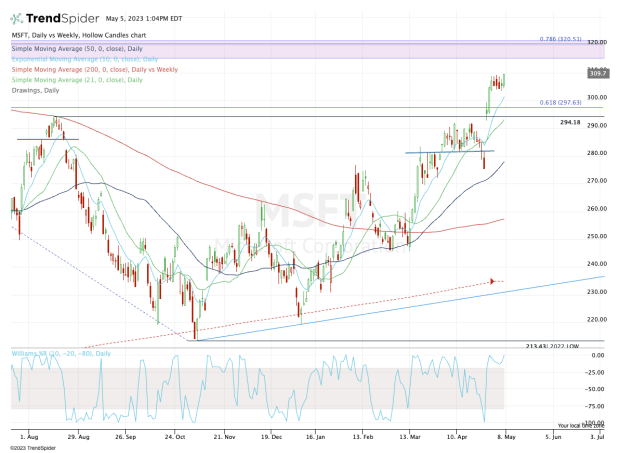Viewport: 620px width, 453px height.
Task: Select the Simple Moving Average 200 legend entry
Action: [x=95, y=70]
